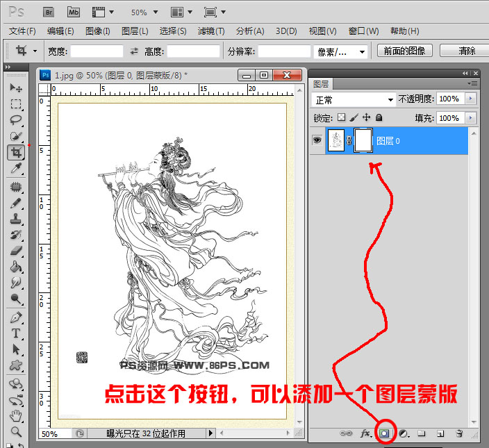Select the Crop tool in toolbox
The image size is (489, 448).
(16, 152)
